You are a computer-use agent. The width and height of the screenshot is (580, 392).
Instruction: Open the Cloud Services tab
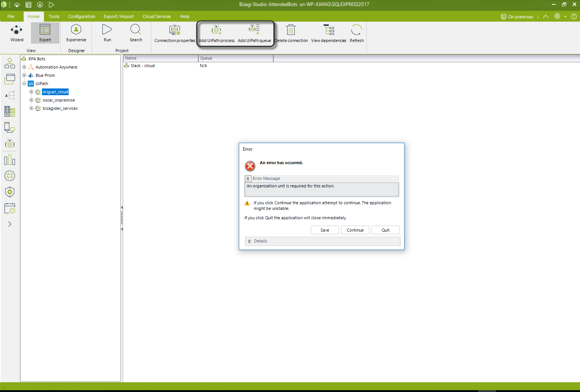coord(157,16)
